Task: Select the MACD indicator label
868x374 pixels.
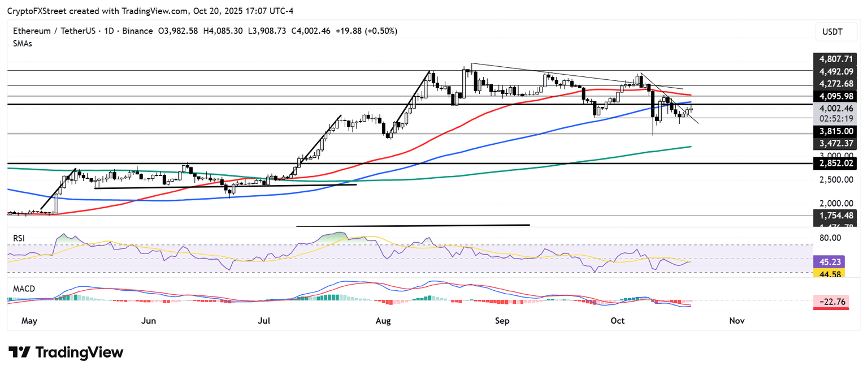Action: click(24, 289)
